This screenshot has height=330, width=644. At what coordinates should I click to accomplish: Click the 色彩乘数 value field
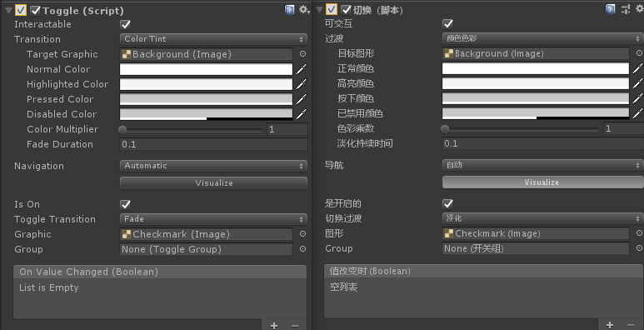coord(624,128)
